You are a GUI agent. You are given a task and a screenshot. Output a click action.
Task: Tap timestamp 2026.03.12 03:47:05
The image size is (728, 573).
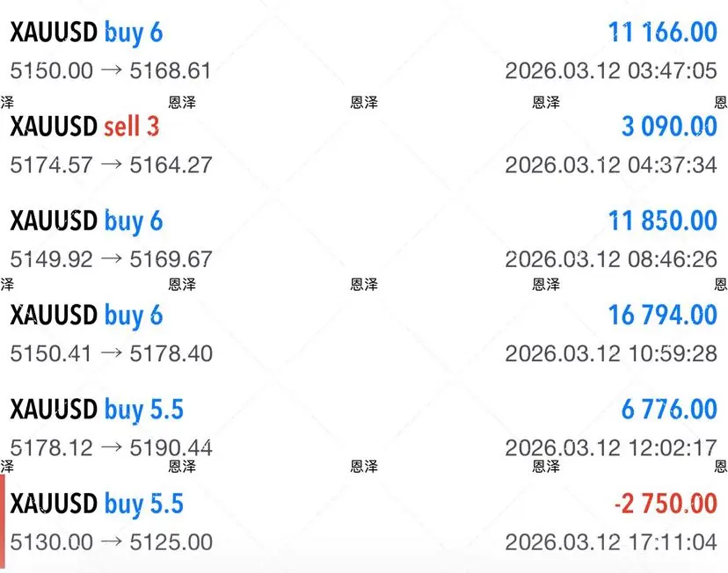point(610,70)
